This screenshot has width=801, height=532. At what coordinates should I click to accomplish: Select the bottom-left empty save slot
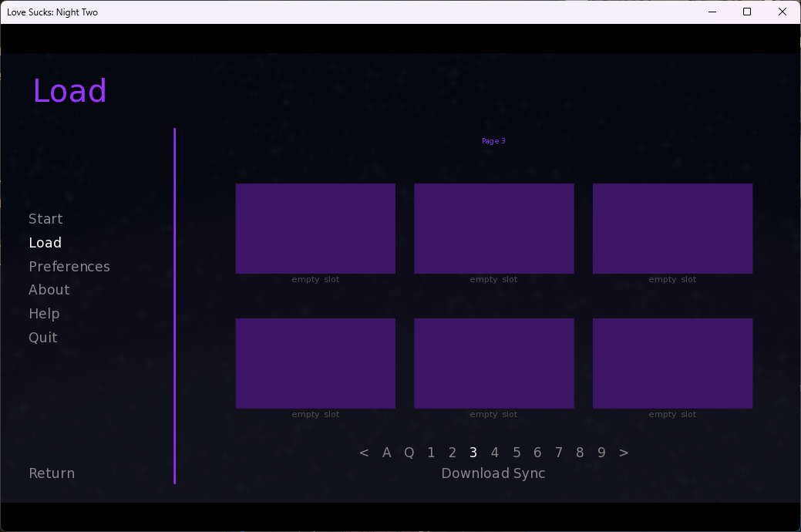[315, 364]
